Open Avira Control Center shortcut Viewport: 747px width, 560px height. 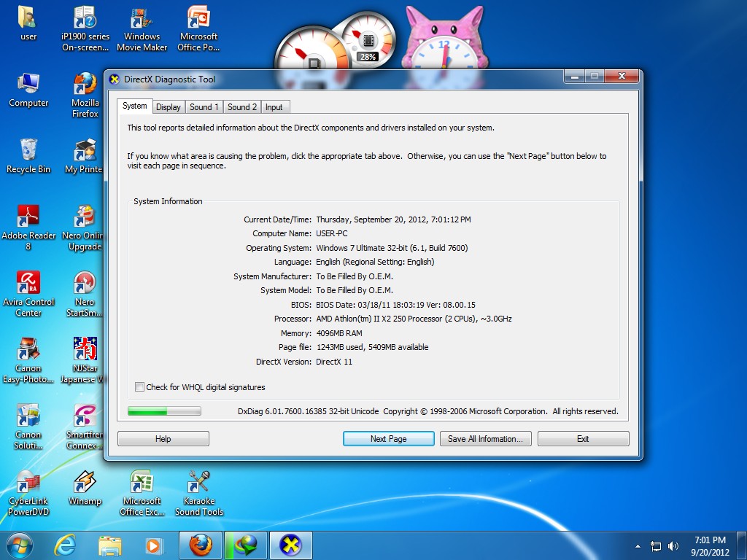tap(28, 294)
